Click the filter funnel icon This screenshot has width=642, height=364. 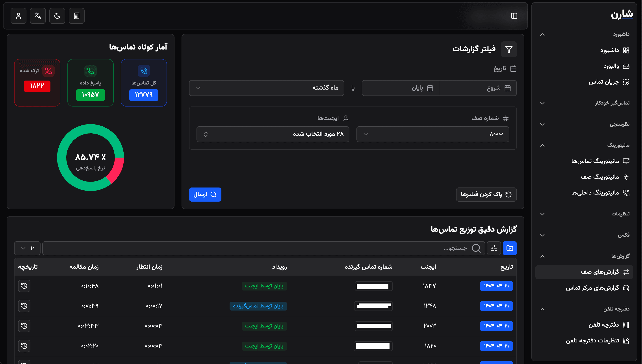click(509, 49)
